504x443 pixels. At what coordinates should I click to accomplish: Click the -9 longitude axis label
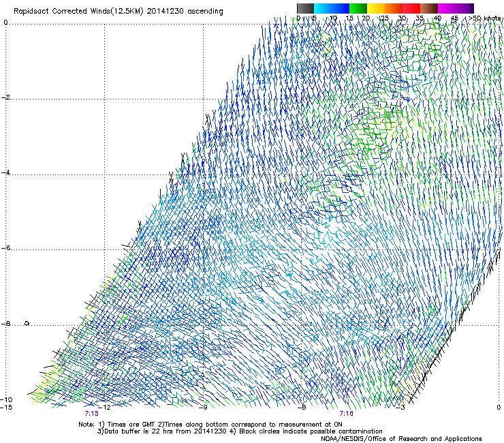pyautogui.click(x=202, y=408)
